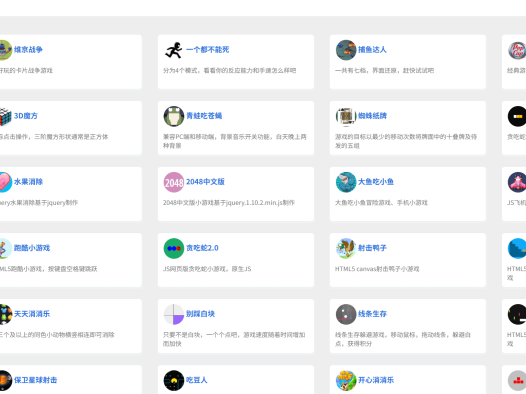The image size is (526, 394).
Task: Click the text "一共有七档" under 捕鱼达人
Action: pyautogui.click(x=351, y=70)
